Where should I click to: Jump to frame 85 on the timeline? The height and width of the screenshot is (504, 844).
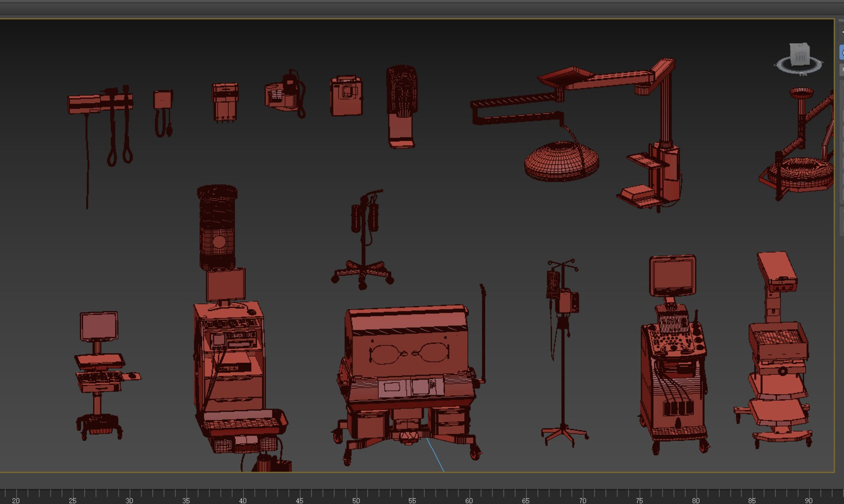pos(752,500)
